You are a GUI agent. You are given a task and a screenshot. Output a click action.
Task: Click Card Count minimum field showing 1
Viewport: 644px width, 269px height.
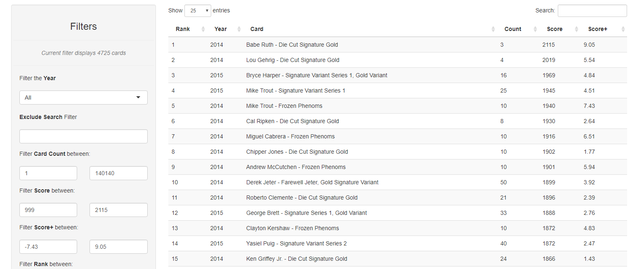pyautogui.click(x=48, y=173)
